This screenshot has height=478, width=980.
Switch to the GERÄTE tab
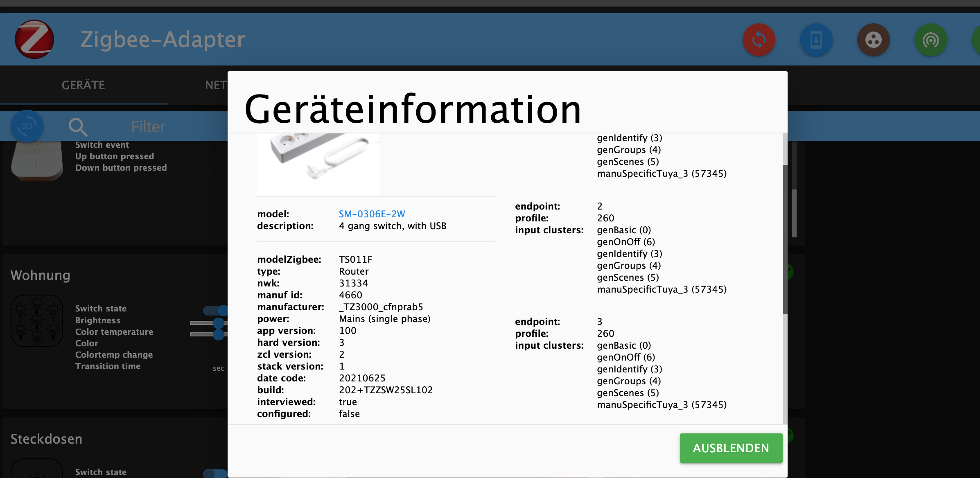pyautogui.click(x=84, y=85)
